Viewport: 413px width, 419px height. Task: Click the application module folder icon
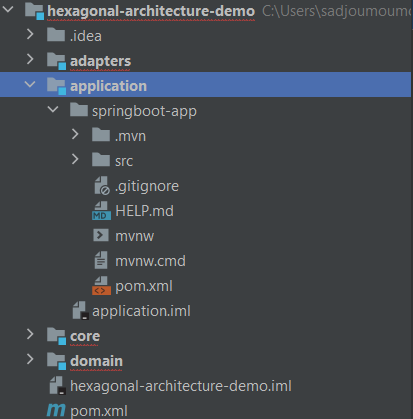56,86
